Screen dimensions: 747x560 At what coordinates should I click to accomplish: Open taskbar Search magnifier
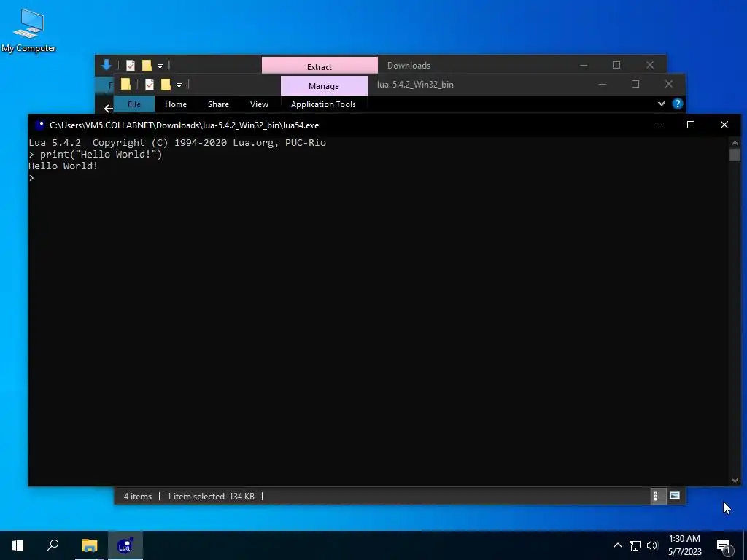[x=53, y=545]
